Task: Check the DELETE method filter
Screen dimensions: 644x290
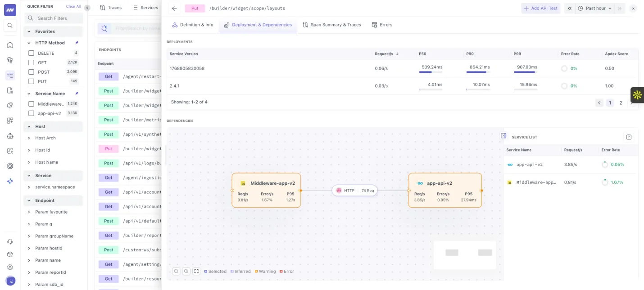Action: [32, 53]
